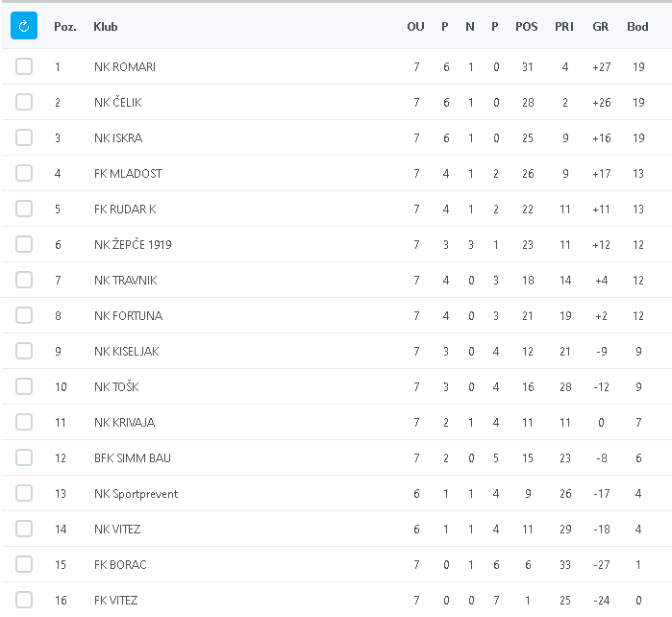Enable the NK ŽEPČE 1919 checkbox
This screenshot has height=617, width=672.
click(x=24, y=244)
